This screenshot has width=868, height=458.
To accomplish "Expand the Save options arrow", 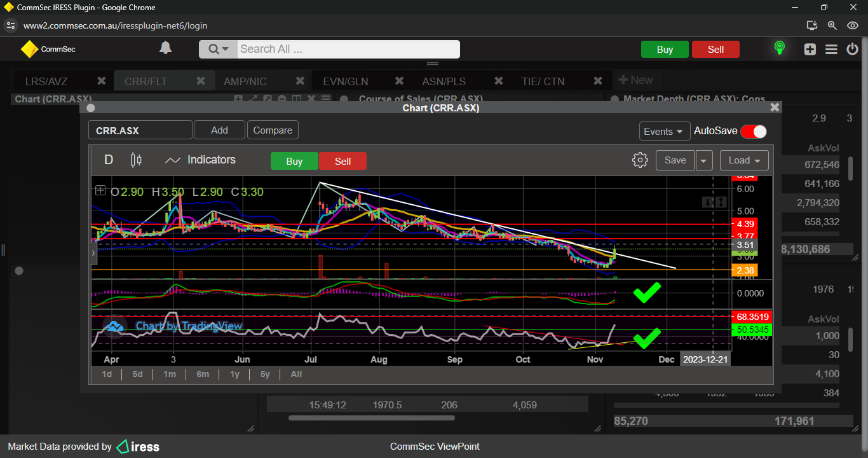I will (703, 160).
